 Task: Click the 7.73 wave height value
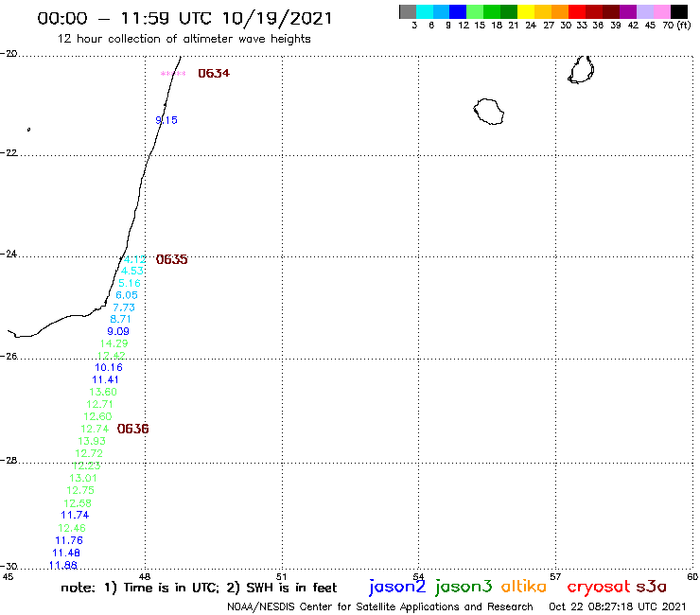124,307
